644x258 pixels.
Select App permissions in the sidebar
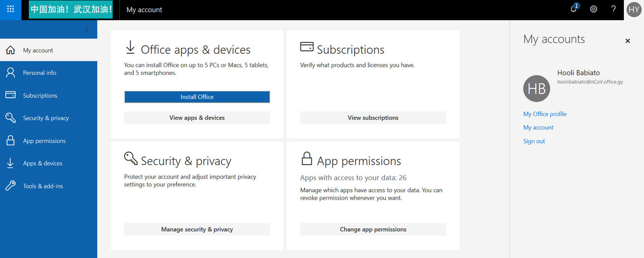[x=48, y=141]
